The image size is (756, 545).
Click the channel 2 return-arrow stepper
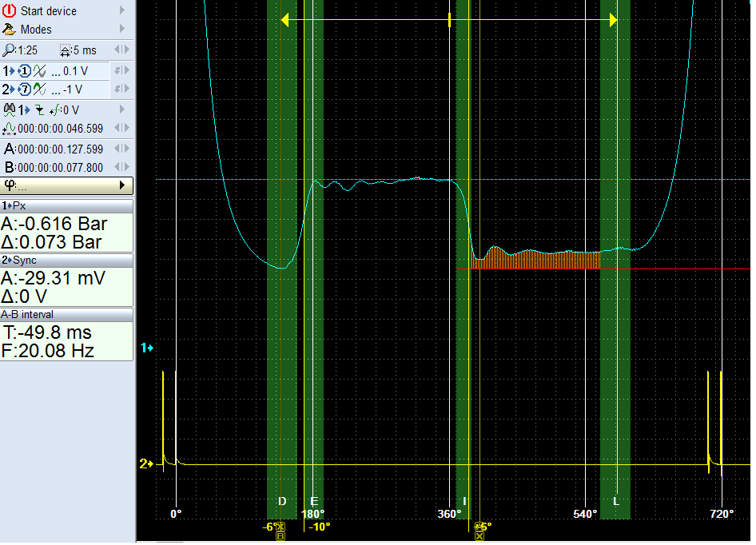point(117,89)
